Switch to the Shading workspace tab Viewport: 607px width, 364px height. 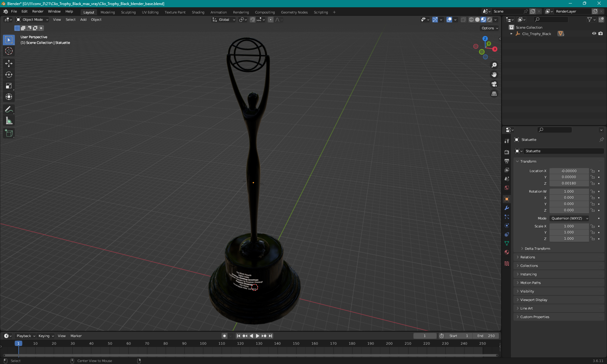click(x=198, y=12)
